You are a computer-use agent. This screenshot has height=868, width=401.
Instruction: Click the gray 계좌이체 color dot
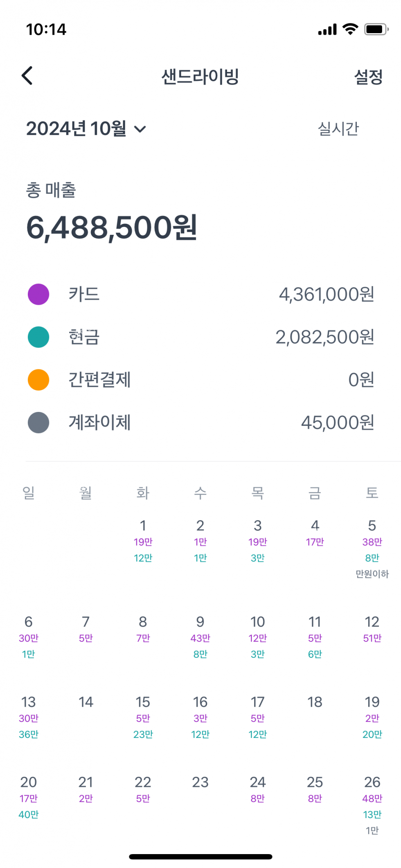38,423
